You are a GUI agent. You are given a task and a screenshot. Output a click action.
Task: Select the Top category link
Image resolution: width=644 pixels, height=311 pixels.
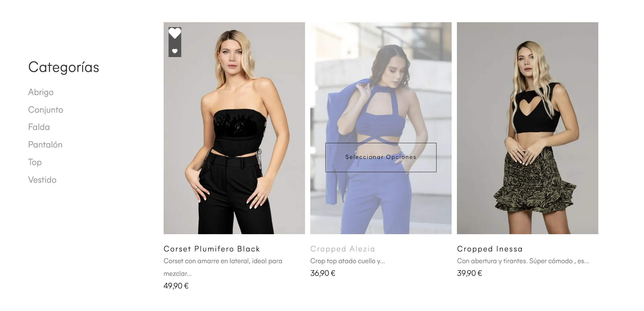pos(35,162)
